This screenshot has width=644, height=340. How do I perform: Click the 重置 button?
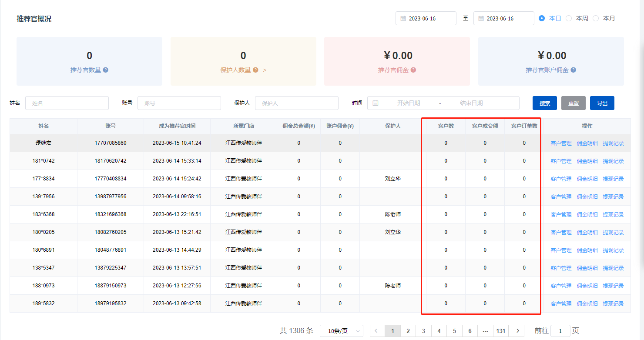[x=574, y=103]
